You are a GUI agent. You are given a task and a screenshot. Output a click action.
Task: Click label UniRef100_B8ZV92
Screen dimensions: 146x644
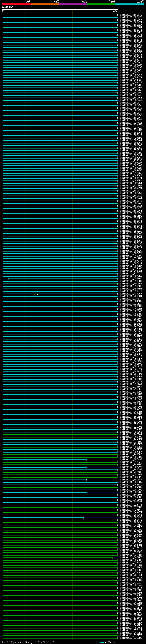[x=131, y=459]
